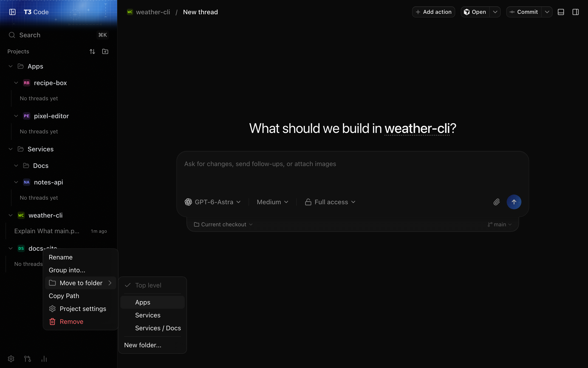Open the Commit options arrow
588x368 pixels.
tap(547, 12)
